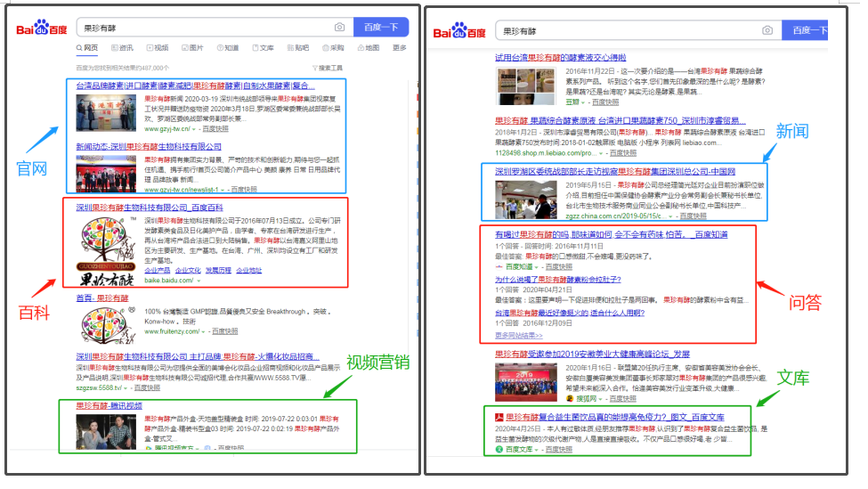Viewport: 868px width, 489px height.
Task: Click thumbnail of 中国网 visit result
Action: [x=526, y=200]
